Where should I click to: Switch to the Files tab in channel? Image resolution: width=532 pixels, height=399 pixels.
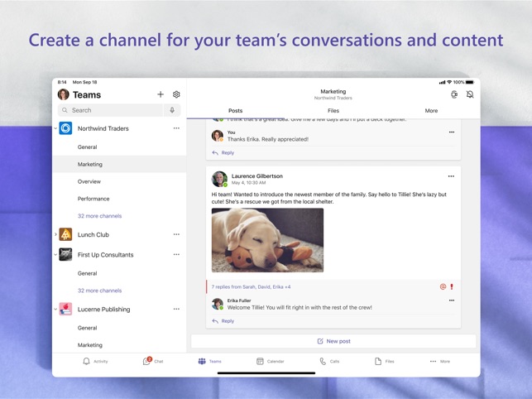coord(333,111)
